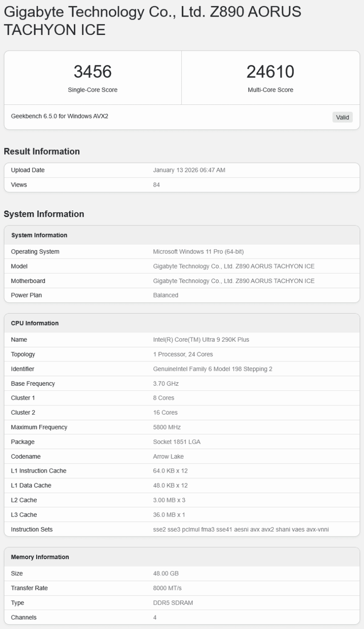The height and width of the screenshot is (629, 364).
Task: Click the System Information table header
Action: click(39, 235)
